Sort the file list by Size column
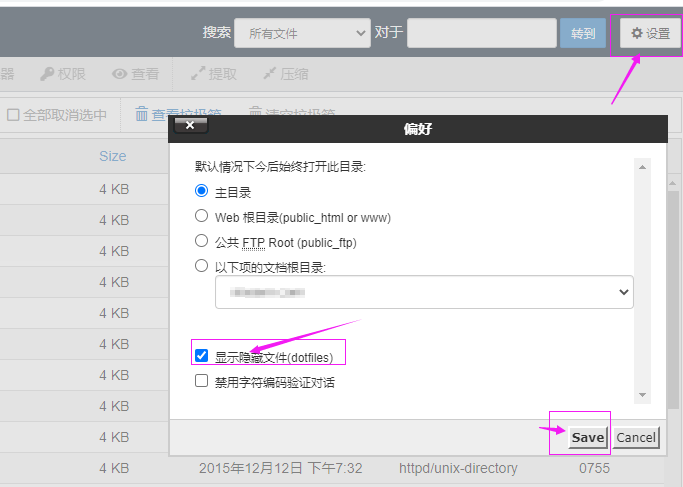683x487 pixels. coord(113,156)
